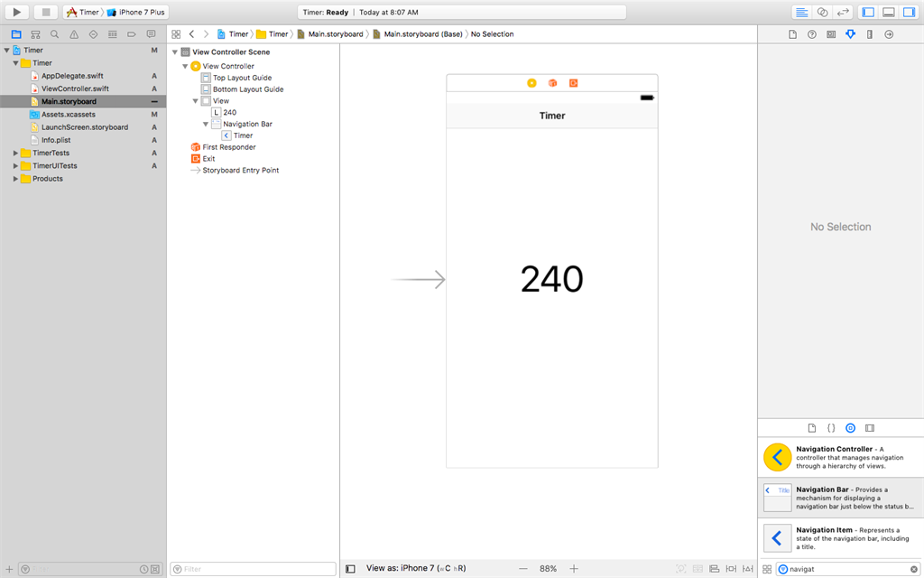Show the size inspector
The width and height of the screenshot is (924, 578).
tap(869, 34)
